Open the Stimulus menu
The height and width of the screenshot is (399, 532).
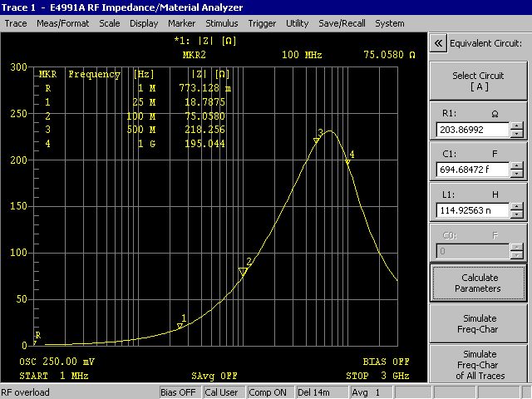222,23
